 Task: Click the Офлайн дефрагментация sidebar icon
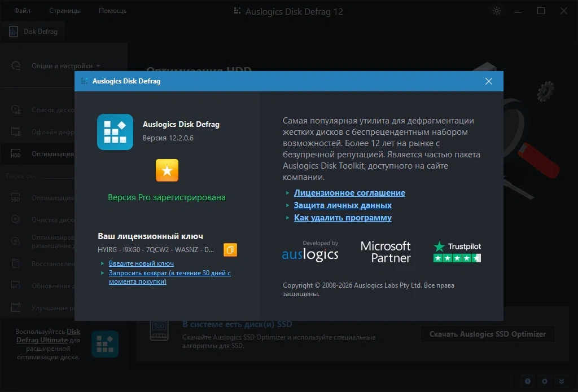[16, 131]
